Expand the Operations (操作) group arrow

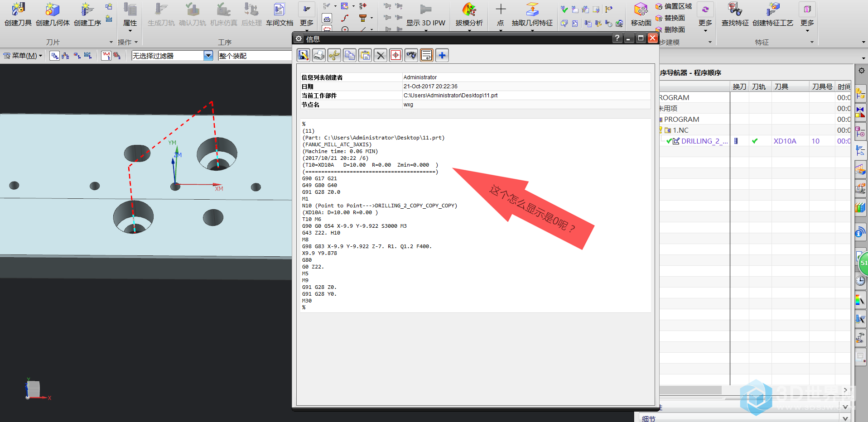click(x=136, y=42)
